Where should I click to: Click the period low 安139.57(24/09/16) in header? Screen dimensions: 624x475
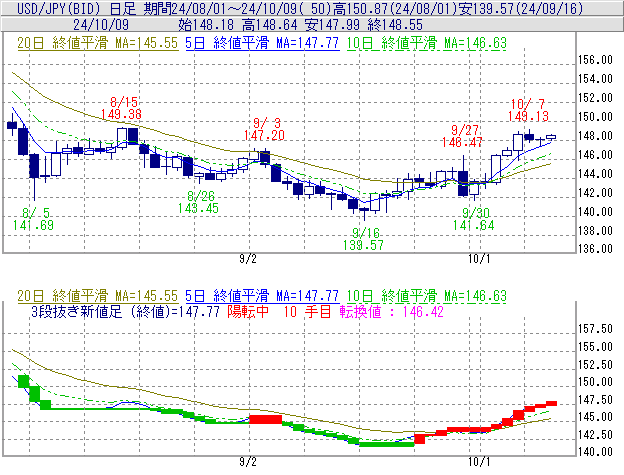[x=521, y=8]
